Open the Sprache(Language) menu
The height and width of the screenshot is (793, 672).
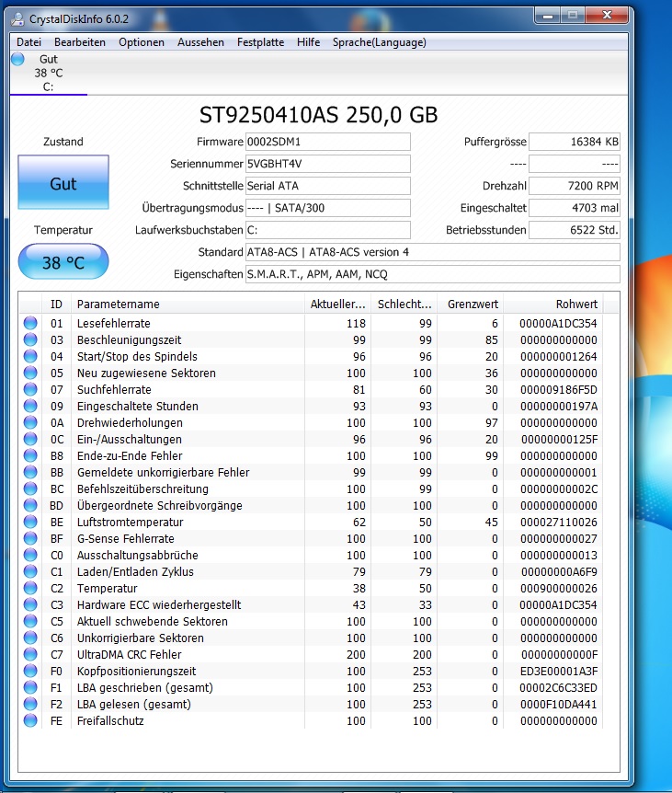pos(380,42)
